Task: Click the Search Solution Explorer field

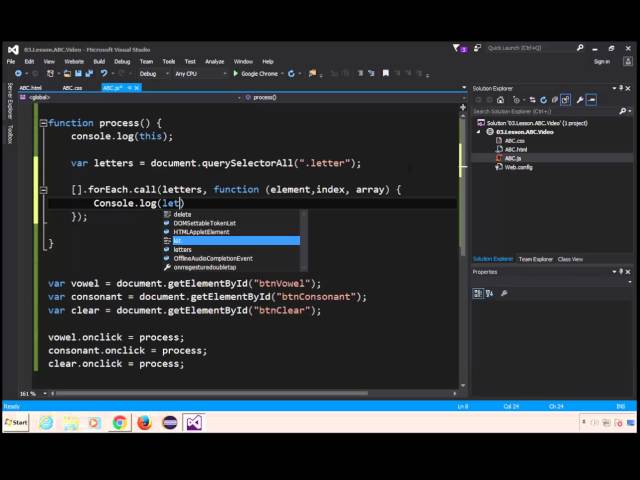Action: pyautogui.click(x=545, y=111)
